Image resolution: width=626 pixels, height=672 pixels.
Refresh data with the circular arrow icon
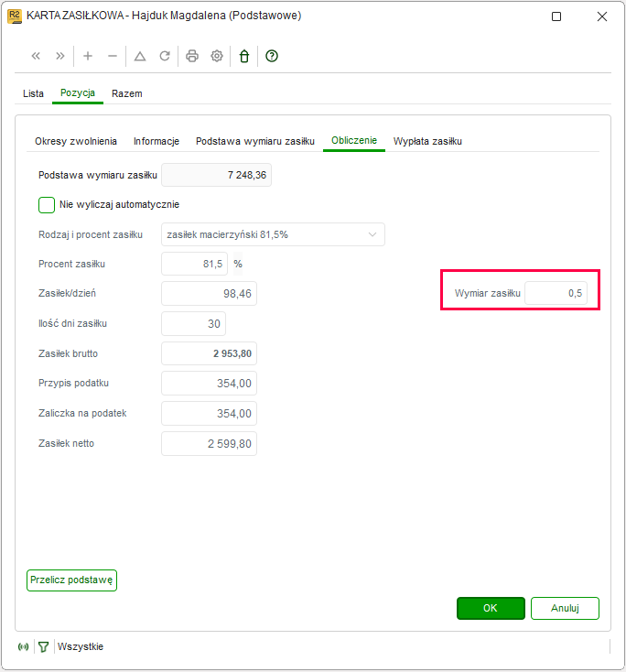point(165,56)
